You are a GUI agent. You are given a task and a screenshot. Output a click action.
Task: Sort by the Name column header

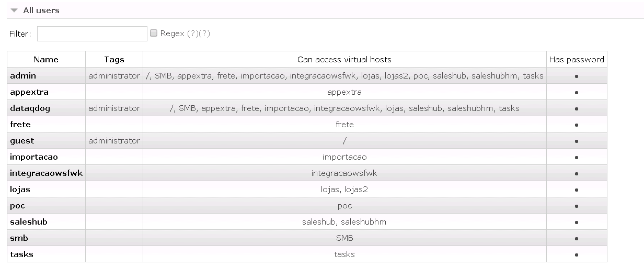(x=46, y=59)
